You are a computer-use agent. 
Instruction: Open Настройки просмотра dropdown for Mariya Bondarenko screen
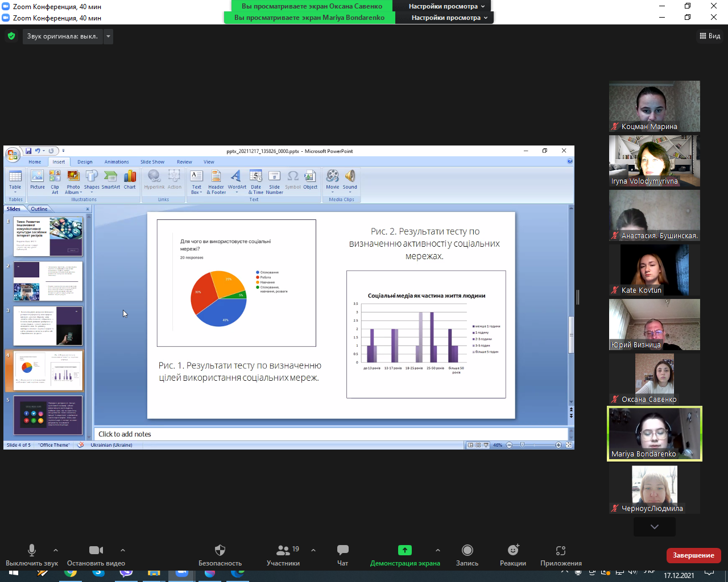[449, 18]
